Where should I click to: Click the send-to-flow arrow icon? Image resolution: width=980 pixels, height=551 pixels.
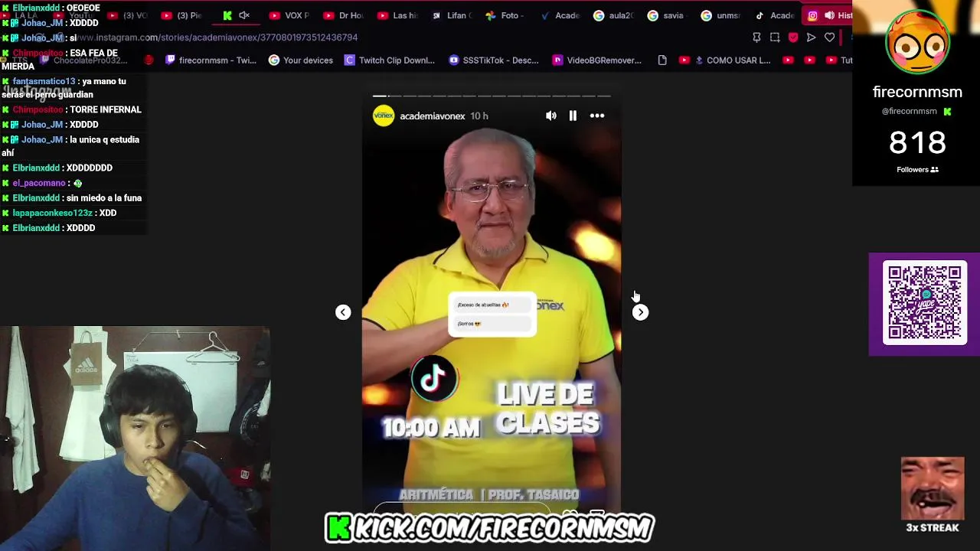tap(811, 37)
